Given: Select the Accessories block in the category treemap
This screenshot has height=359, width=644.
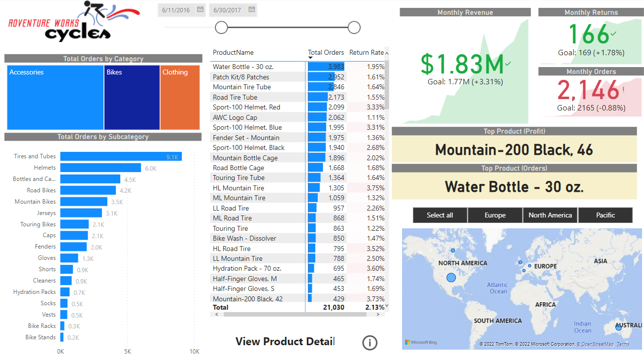Looking at the screenshot, I should (x=55, y=97).
